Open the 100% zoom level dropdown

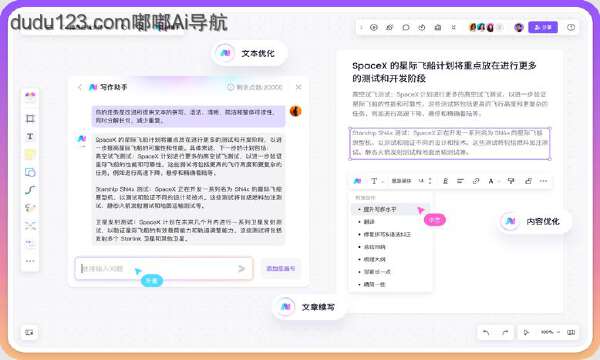click(550, 332)
